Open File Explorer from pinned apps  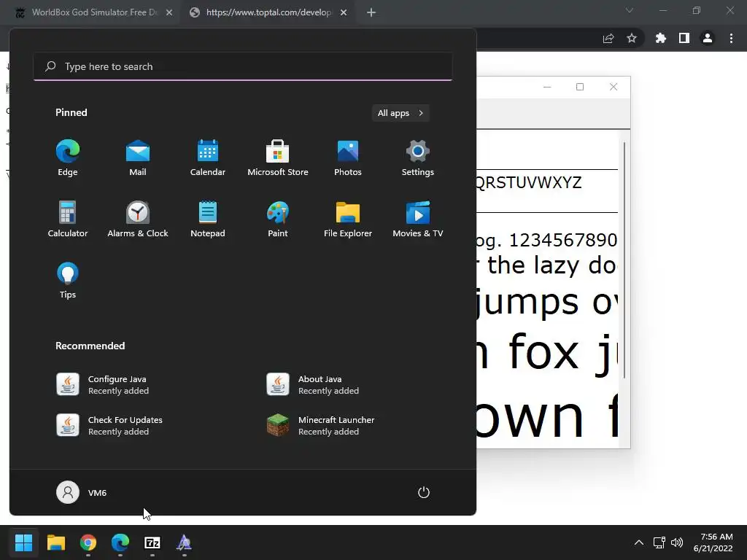click(x=348, y=219)
